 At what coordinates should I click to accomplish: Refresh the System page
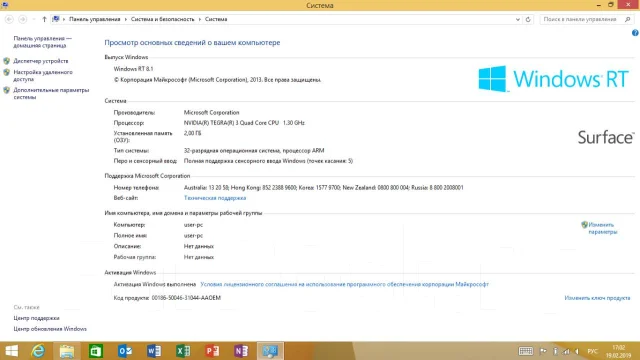point(528,19)
